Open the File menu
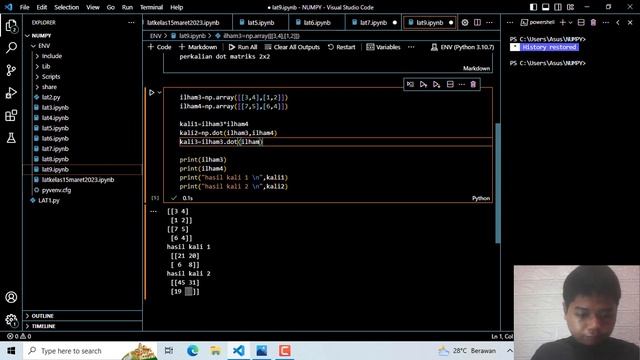 [24, 7]
